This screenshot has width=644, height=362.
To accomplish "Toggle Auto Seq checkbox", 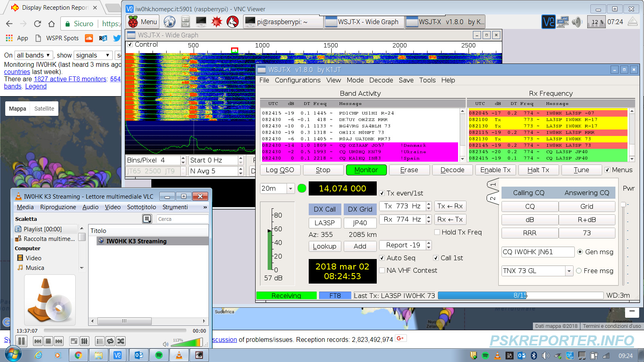I will coord(382,258).
